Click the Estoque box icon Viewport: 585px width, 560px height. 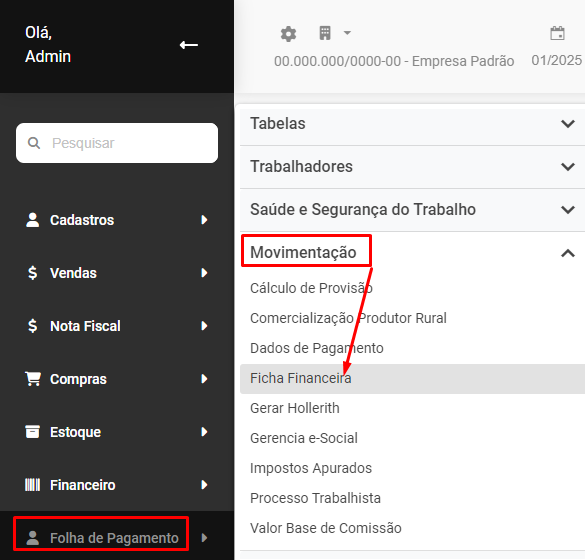pos(32,432)
